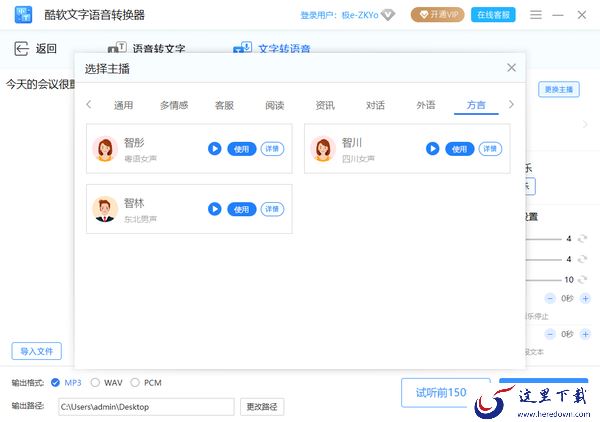
Task: Click the 更改路径 button
Action: [x=262, y=407]
